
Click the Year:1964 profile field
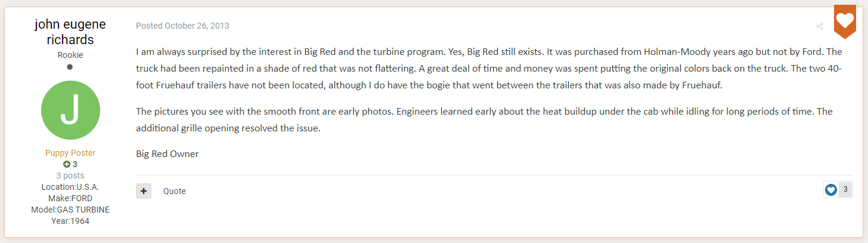[70, 221]
